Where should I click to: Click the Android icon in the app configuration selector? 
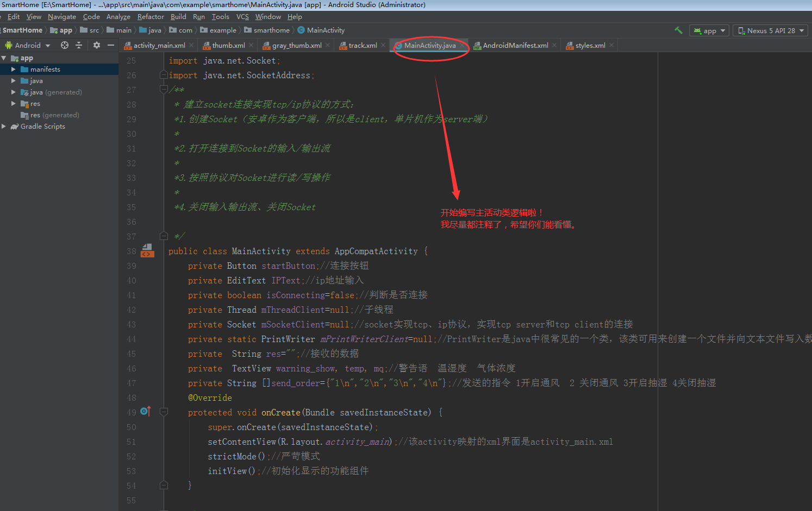click(x=697, y=30)
